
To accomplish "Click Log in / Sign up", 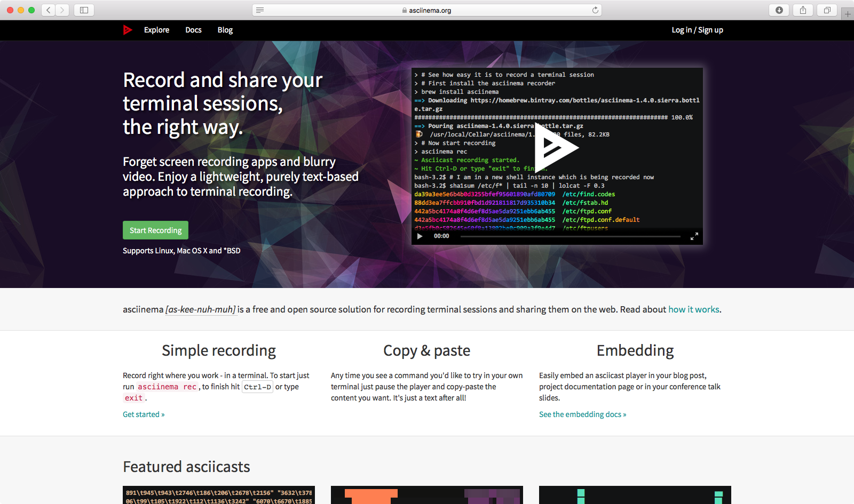I will click(x=697, y=30).
